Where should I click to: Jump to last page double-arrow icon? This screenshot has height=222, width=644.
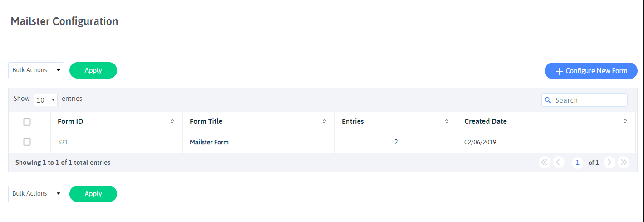click(x=624, y=162)
